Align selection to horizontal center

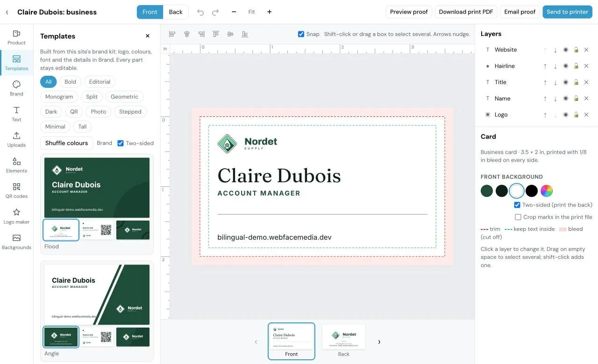pyautogui.click(x=187, y=34)
